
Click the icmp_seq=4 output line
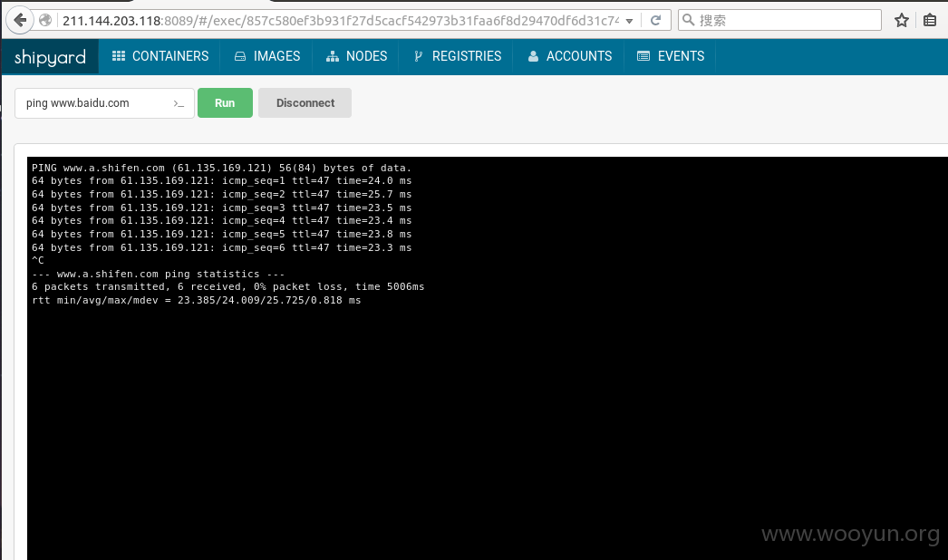(221, 221)
